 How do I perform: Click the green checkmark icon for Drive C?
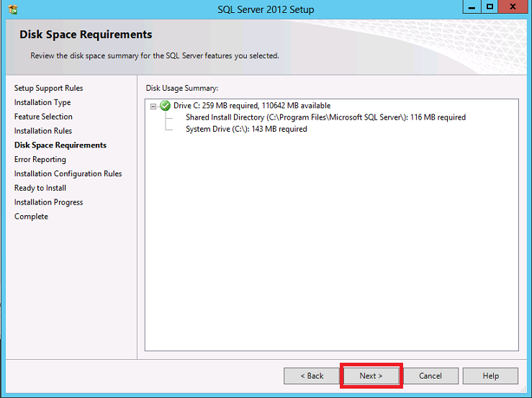pyautogui.click(x=166, y=106)
